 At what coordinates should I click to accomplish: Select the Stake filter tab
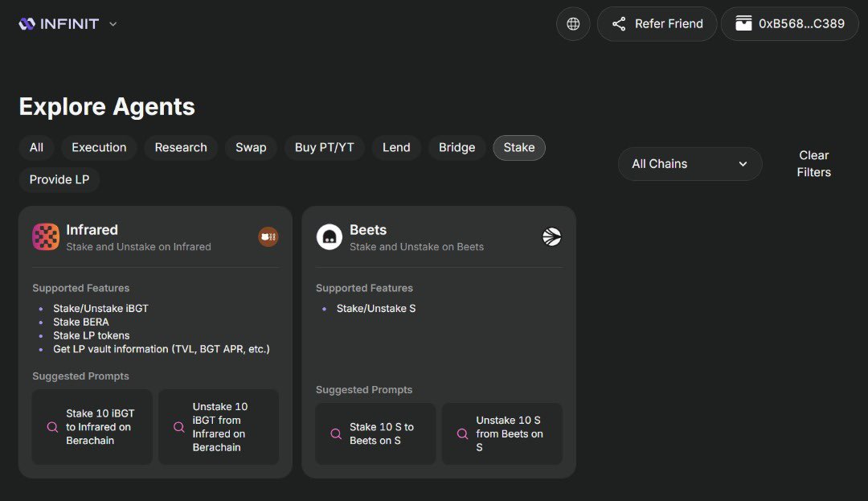[519, 148]
